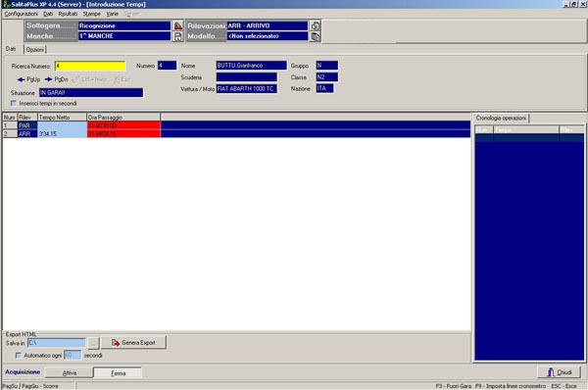The image size is (588, 390).
Task: Click the Manche '1^ MANCHE' field
Action: [124, 36]
